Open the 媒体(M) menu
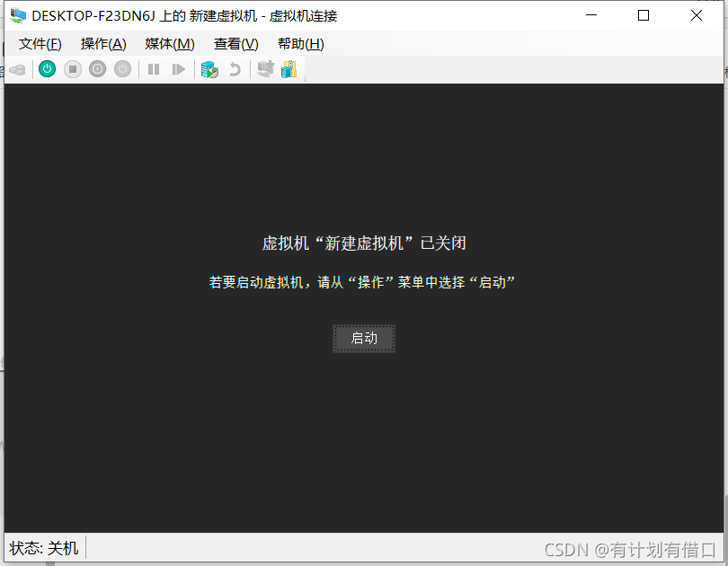This screenshot has height=566, width=728. (x=169, y=43)
